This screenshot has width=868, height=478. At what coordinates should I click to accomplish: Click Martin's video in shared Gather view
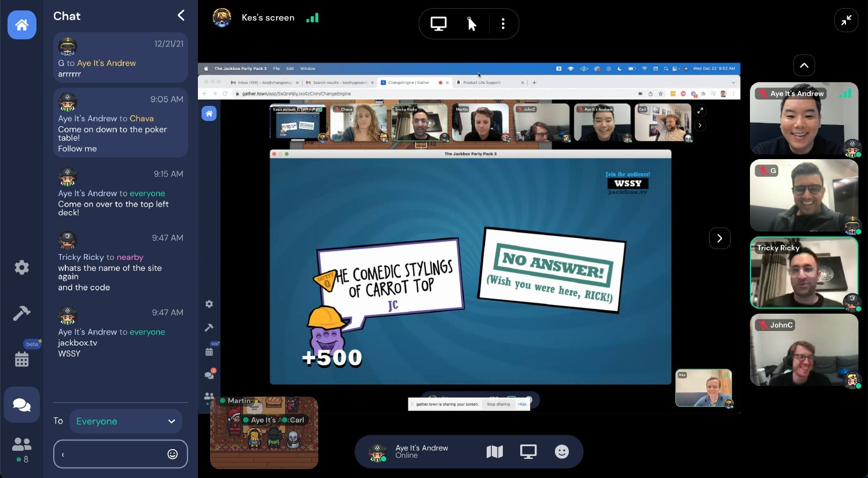coord(480,123)
